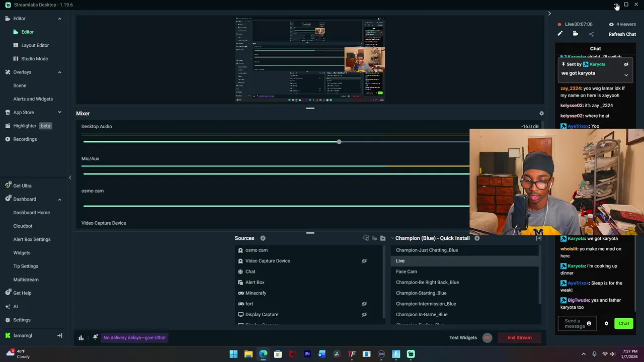Open the Windows Start menu
This screenshot has width=644, height=362.
click(x=233, y=354)
